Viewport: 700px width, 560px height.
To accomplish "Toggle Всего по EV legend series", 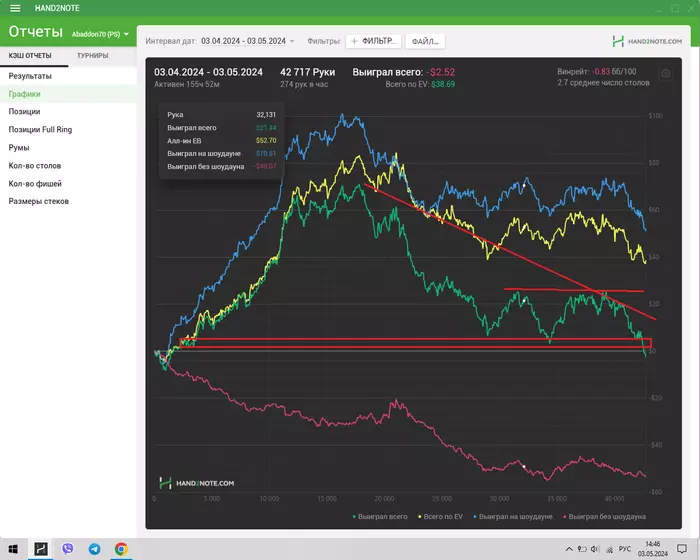I will point(440,517).
